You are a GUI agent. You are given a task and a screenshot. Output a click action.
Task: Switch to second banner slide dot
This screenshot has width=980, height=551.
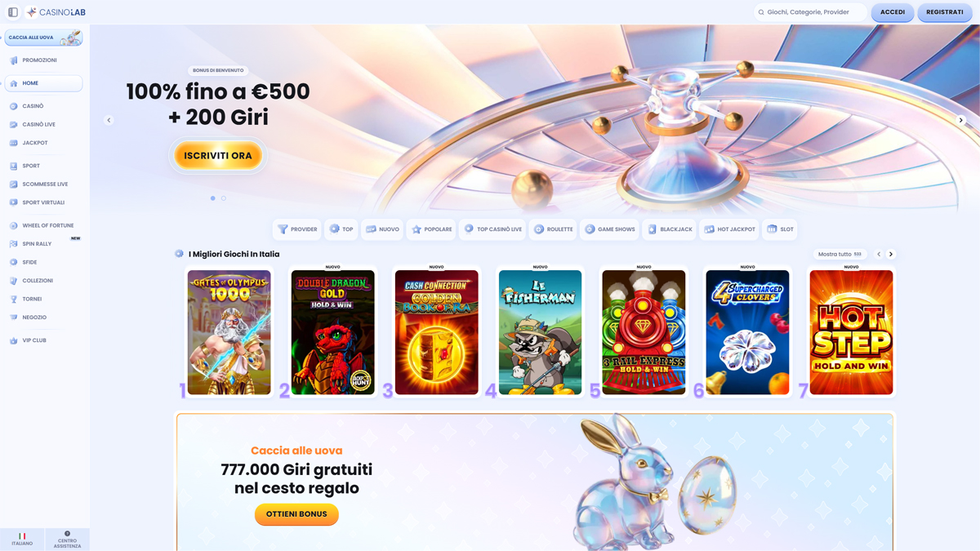click(224, 198)
